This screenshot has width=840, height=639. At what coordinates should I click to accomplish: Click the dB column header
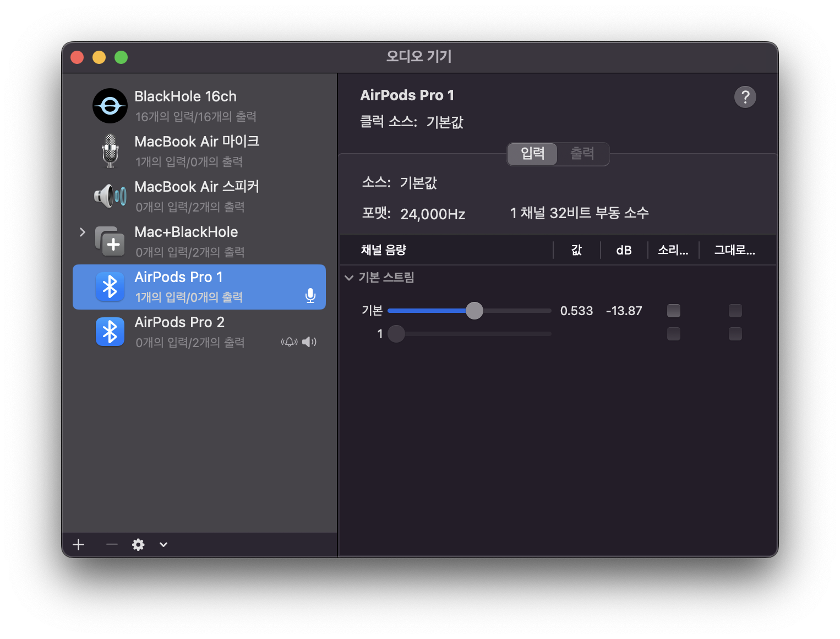pyautogui.click(x=624, y=250)
